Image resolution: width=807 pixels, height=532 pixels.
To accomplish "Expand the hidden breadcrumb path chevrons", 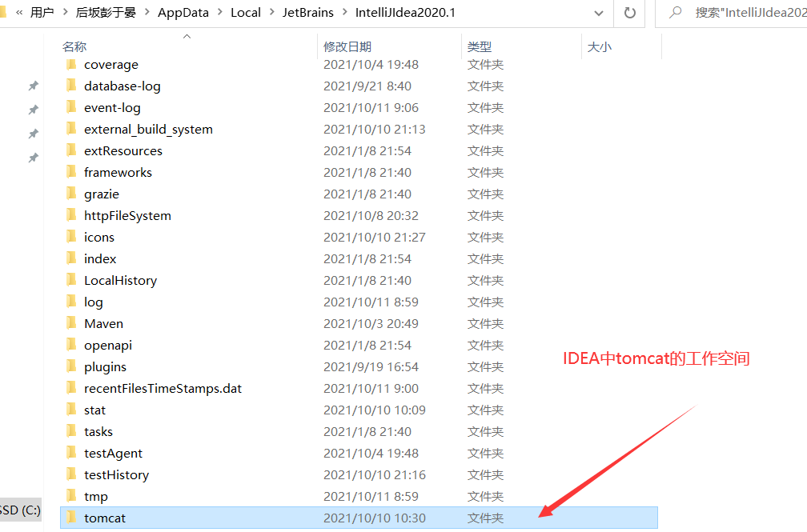I will point(19,12).
